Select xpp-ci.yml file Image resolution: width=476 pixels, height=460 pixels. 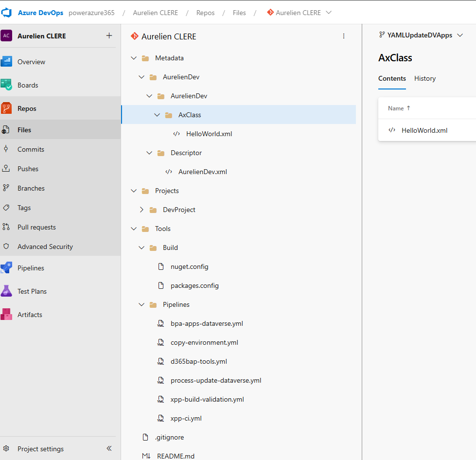tap(186, 418)
